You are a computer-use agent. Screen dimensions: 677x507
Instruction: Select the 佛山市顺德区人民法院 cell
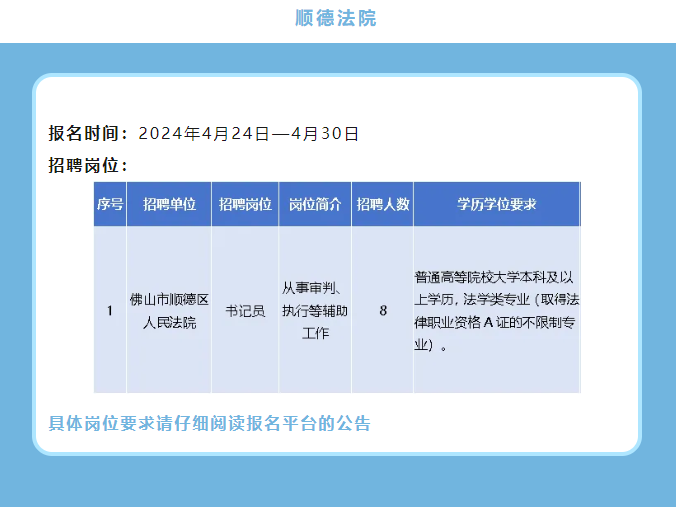point(168,310)
